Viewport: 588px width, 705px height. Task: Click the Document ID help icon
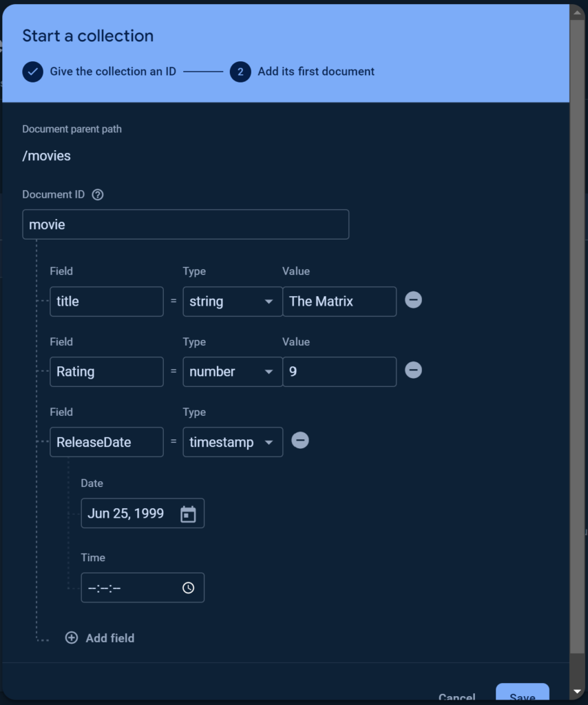98,195
